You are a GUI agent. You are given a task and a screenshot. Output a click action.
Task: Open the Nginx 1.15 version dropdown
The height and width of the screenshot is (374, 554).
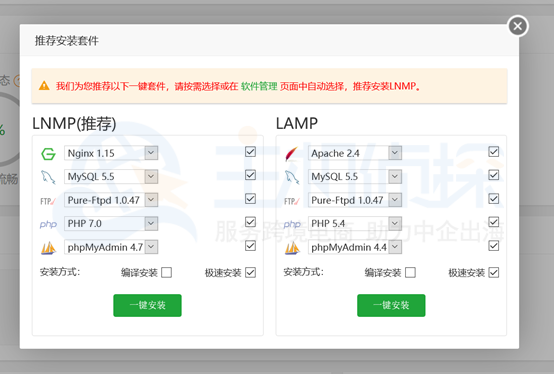pos(111,153)
